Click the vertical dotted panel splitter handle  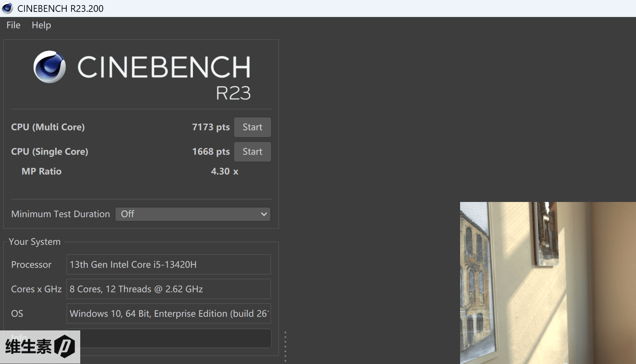[x=285, y=347]
